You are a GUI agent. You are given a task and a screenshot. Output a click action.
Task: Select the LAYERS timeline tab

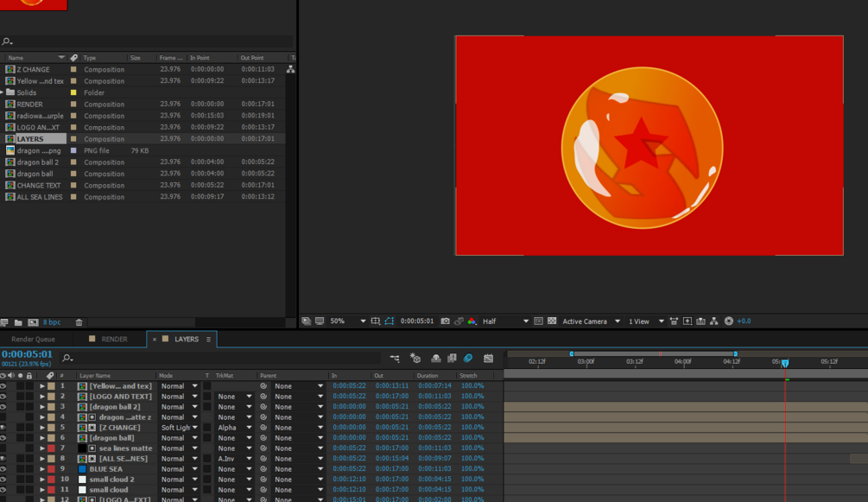(x=187, y=339)
